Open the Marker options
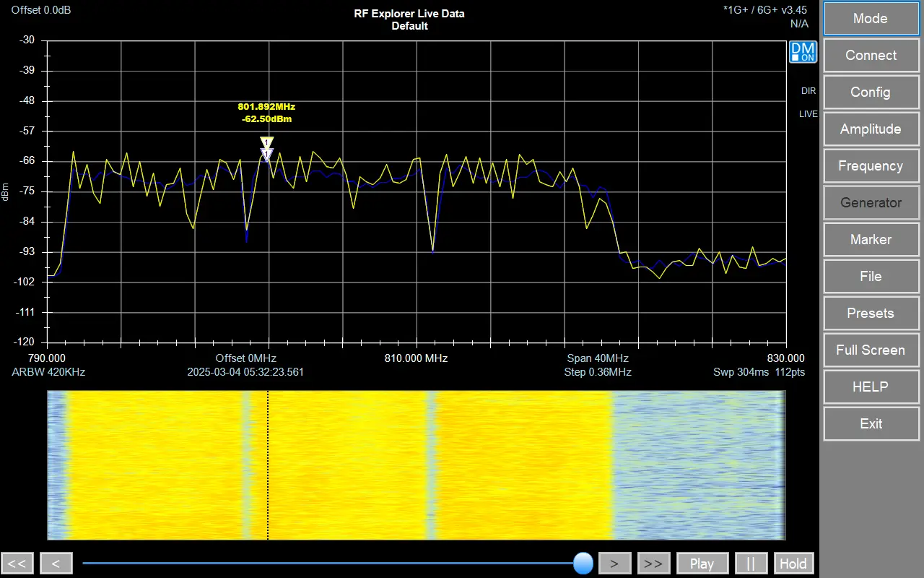Screen dimensions: 924x578 coord(870,240)
